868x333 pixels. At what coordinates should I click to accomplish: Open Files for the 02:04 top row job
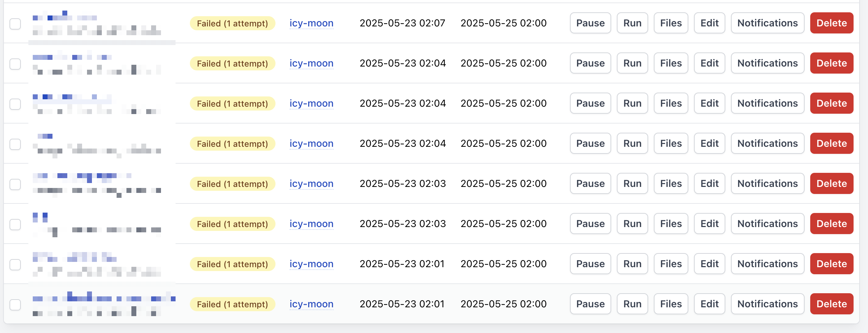click(x=670, y=63)
